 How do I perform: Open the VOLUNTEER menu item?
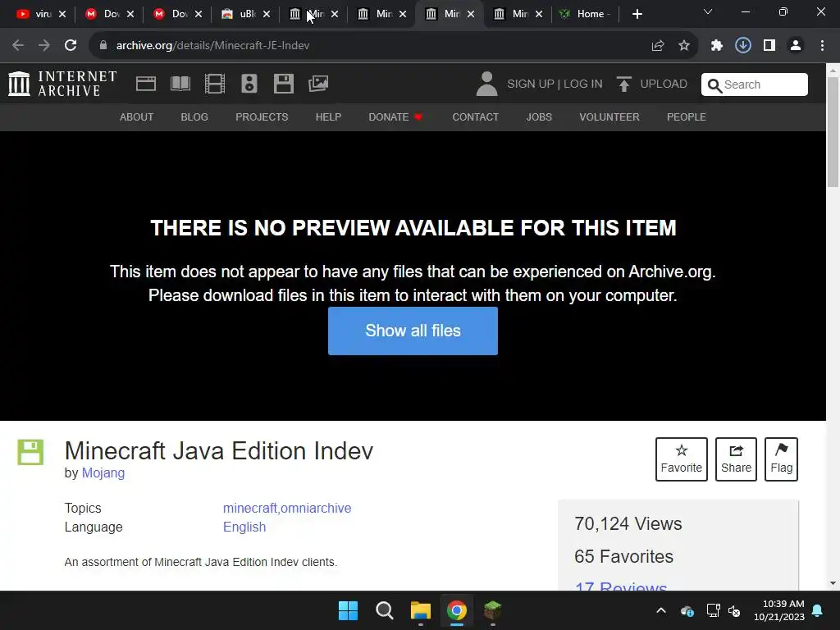[609, 116]
